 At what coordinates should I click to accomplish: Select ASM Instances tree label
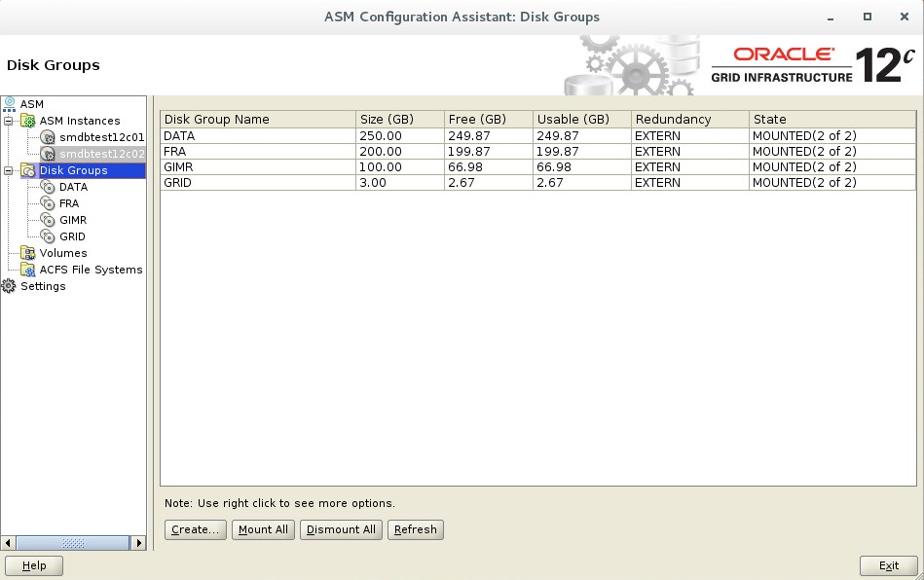pos(80,121)
